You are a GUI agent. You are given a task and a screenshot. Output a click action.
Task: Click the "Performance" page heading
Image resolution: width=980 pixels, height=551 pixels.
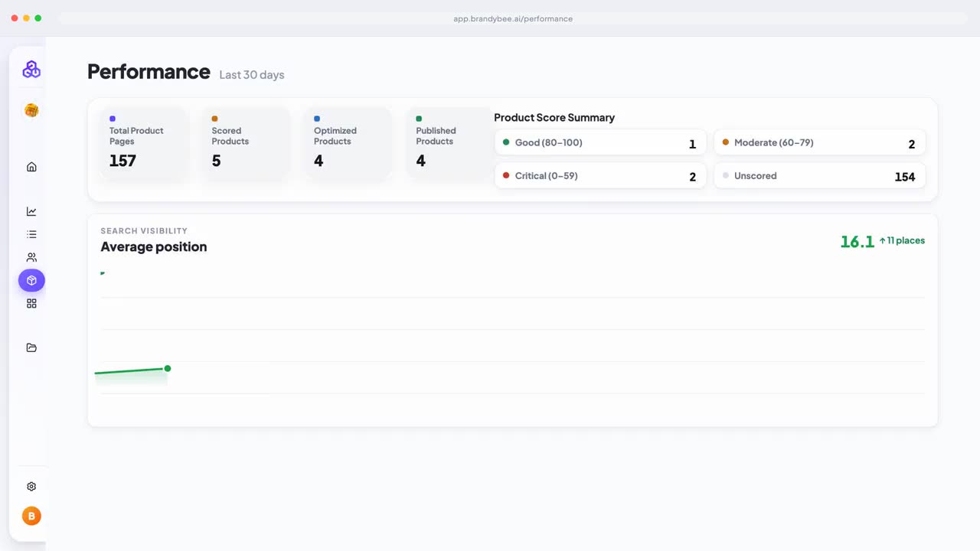[x=149, y=72]
